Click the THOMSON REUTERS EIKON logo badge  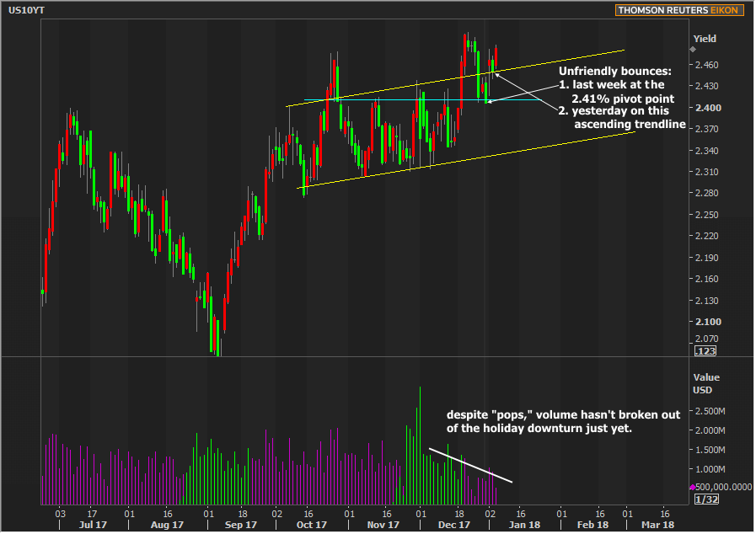coord(678,10)
